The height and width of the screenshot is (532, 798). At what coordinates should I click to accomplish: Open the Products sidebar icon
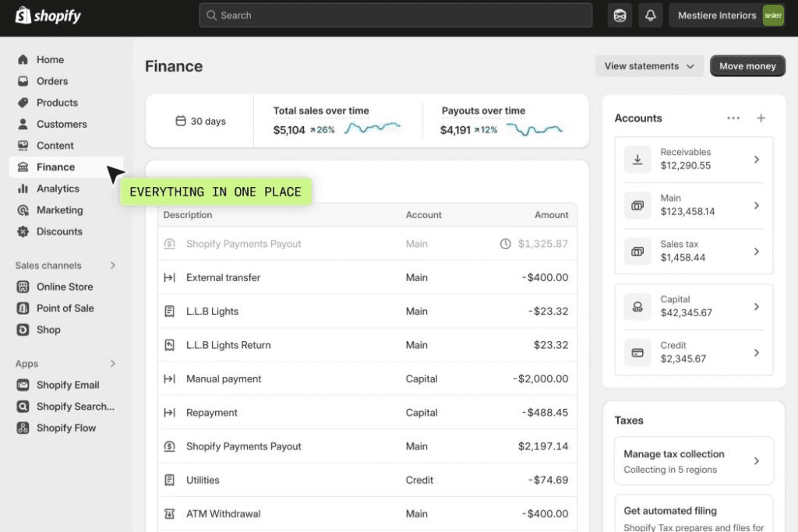(25, 102)
